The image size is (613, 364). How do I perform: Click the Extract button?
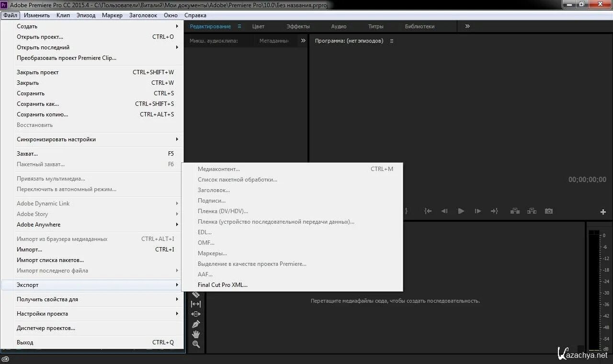click(x=532, y=211)
